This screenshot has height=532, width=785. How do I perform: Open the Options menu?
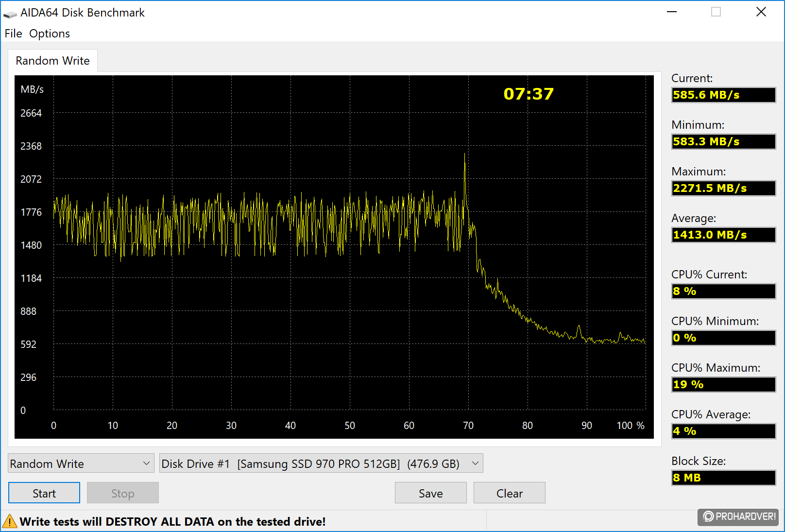coord(50,34)
